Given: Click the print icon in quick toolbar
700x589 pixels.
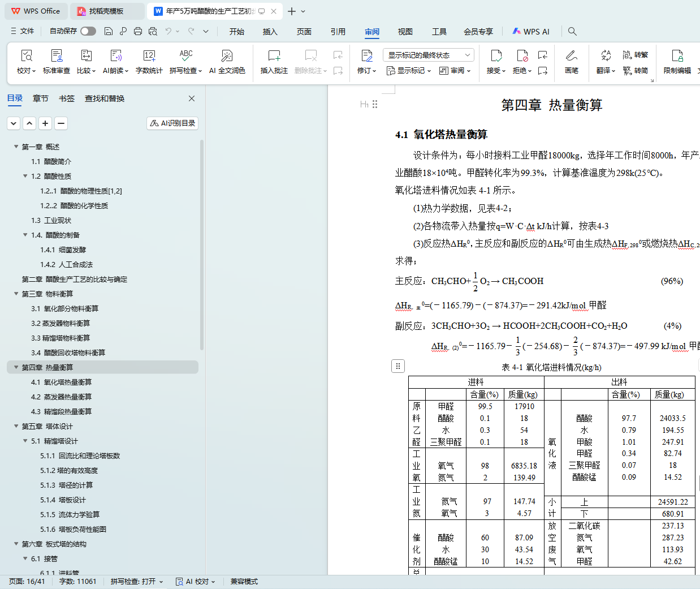Looking at the screenshot, I should [138, 31].
